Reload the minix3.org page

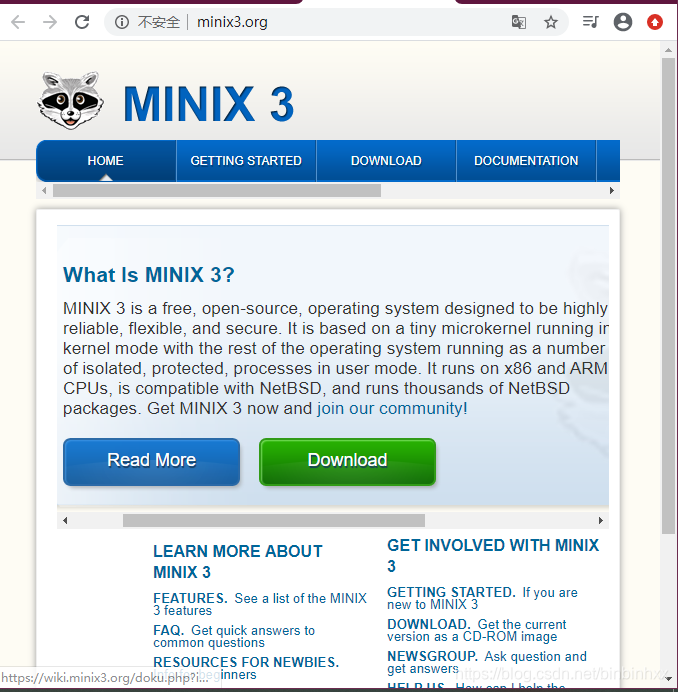(x=82, y=22)
